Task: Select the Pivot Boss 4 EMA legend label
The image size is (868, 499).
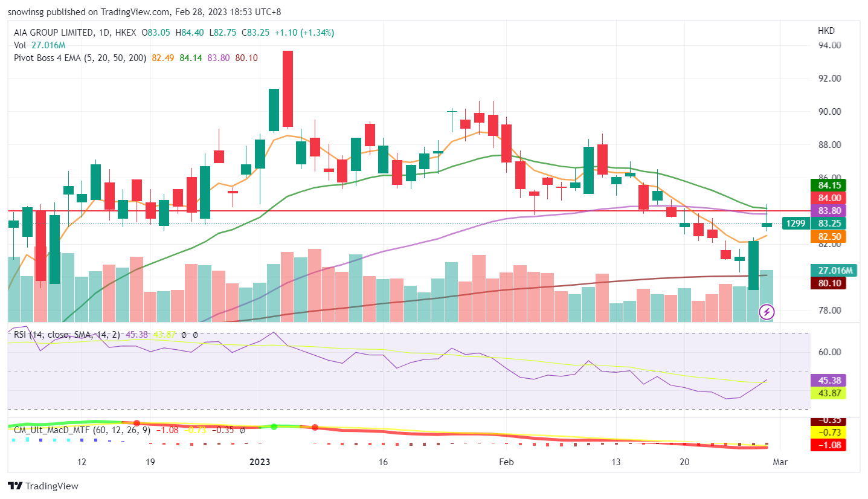Action: [x=80, y=57]
